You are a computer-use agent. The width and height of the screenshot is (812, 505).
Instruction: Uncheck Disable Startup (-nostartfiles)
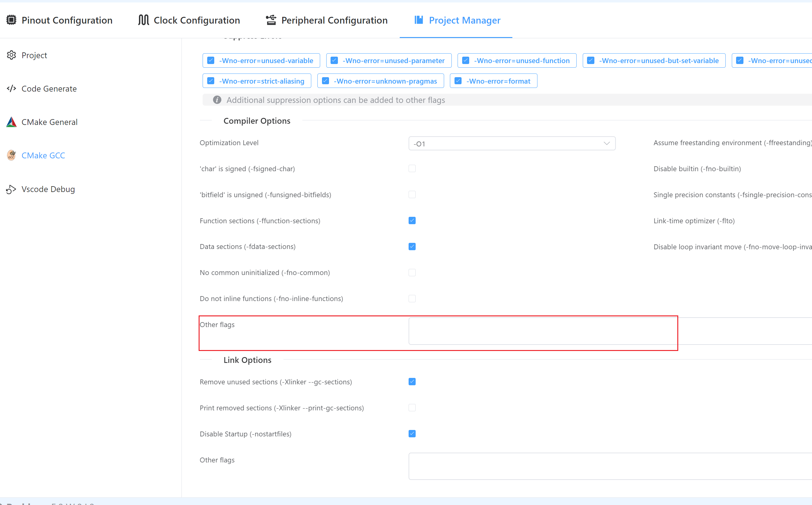412,434
